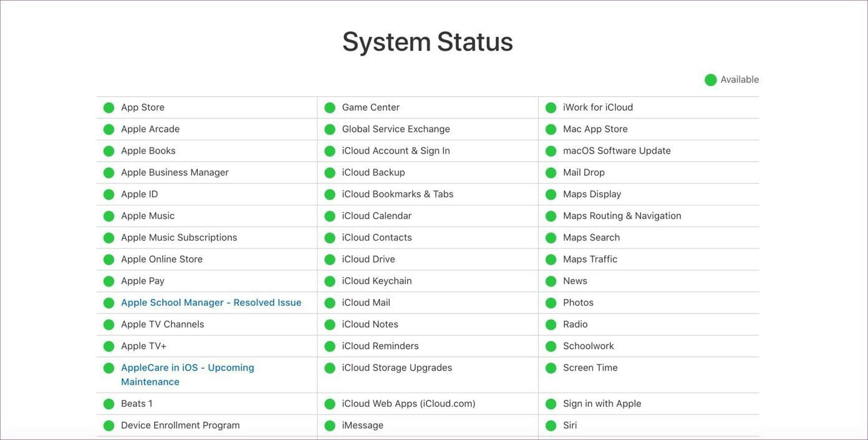
Task: Select the Maps Routing & Navigation text
Action: [x=622, y=216]
